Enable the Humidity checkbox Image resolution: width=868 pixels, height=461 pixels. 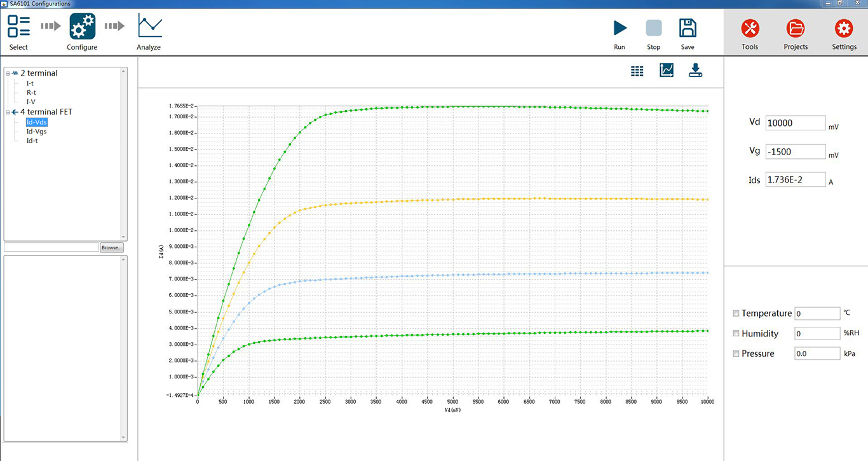click(736, 333)
